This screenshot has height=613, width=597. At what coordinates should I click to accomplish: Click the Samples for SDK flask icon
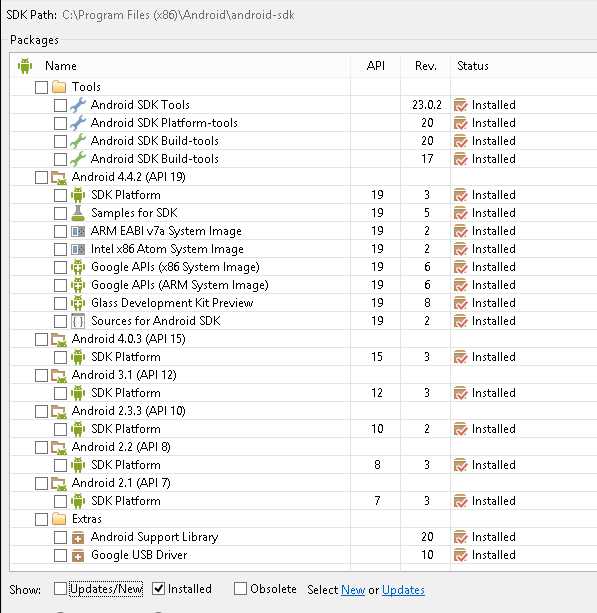(78, 213)
